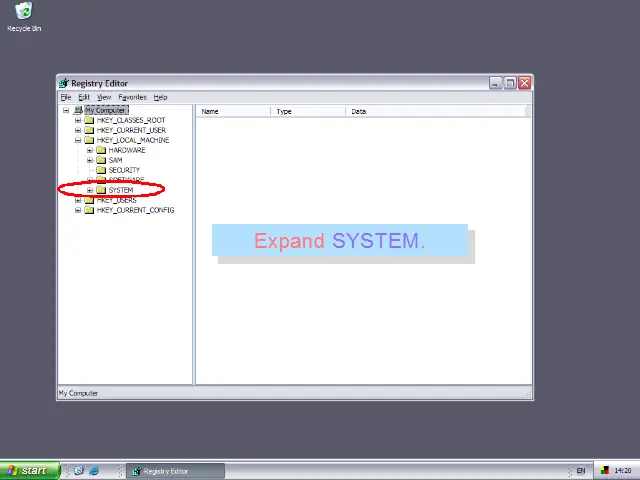Select the HKEY_LOCAL_MACHINE label
The image size is (640, 480).
[x=133, y=140]
